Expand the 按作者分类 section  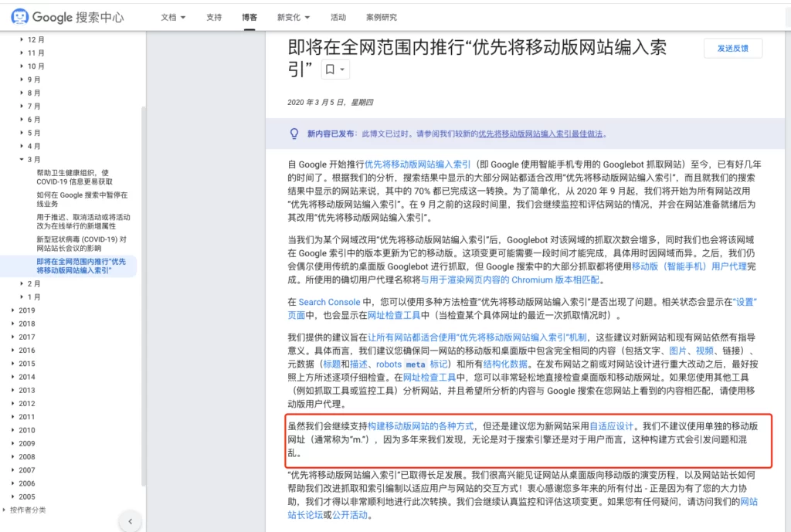click(24, 510)
